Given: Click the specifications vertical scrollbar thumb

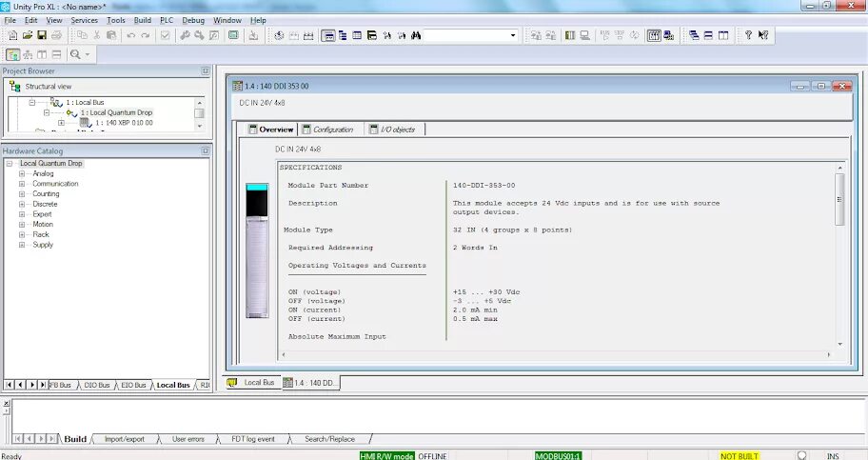Looking at the screenshot, I should (x=839, y=199).
